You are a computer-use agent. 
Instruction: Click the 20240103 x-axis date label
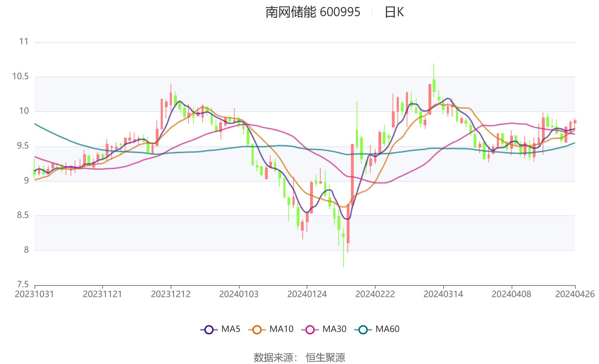pyautogui.click(x=239, y=294)
